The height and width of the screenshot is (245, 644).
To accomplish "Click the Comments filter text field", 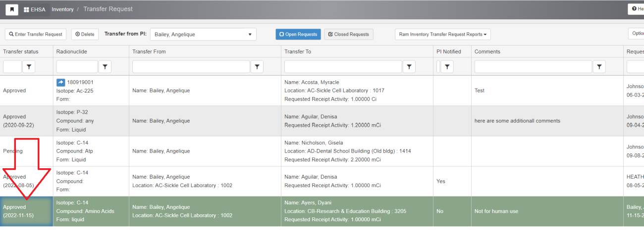I will point(533,67).
